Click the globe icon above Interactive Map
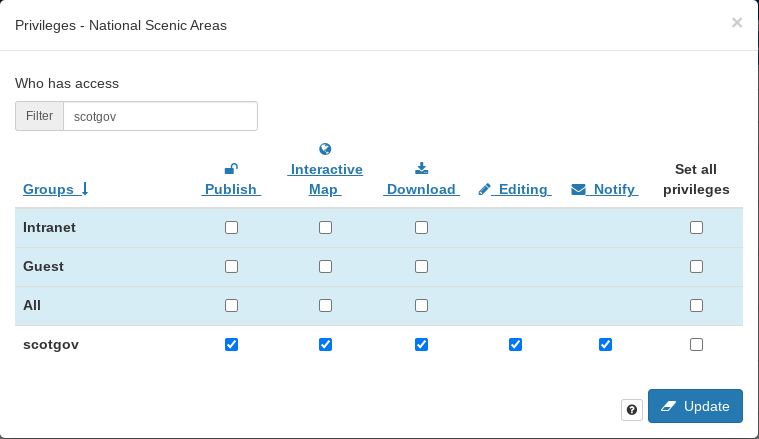The width and height of the screenshot is (759, 439). [325, 149]
